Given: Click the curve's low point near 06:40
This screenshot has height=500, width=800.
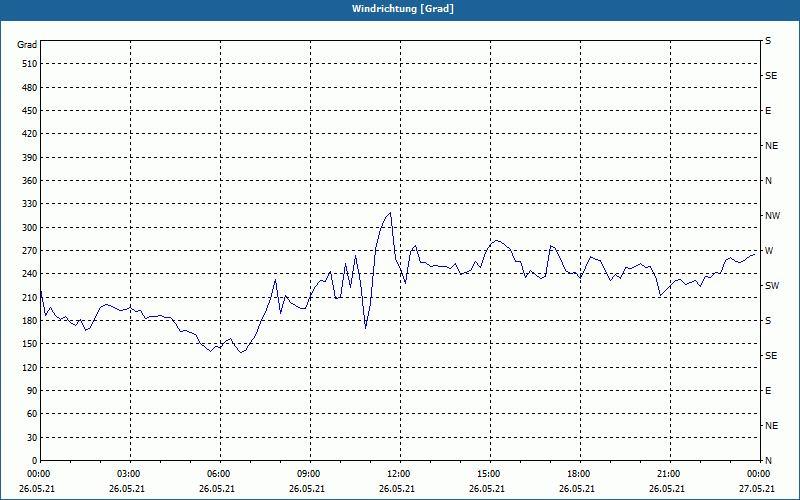Looking at the screenshot, I should pos(241,353).
